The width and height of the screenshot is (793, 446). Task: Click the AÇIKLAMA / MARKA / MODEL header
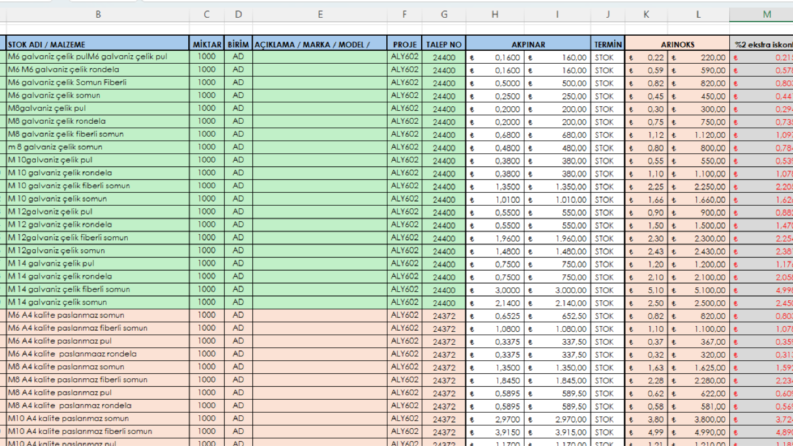(320, 44)
